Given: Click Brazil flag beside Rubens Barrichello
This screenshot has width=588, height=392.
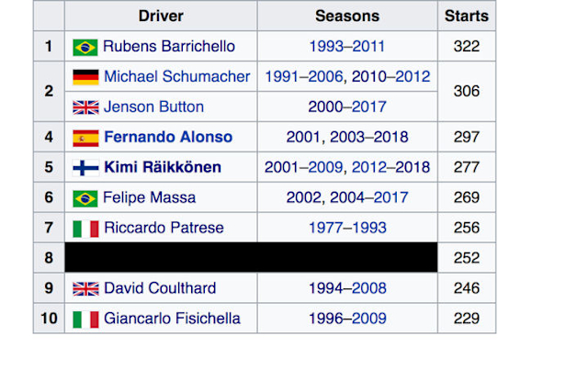Looking at the screenshot, I should [x=85, y=48].
